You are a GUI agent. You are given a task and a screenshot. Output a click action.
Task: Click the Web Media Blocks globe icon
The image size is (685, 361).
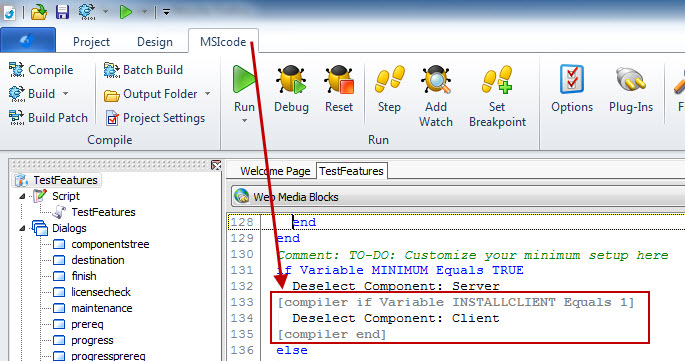[x=242, y=196]
